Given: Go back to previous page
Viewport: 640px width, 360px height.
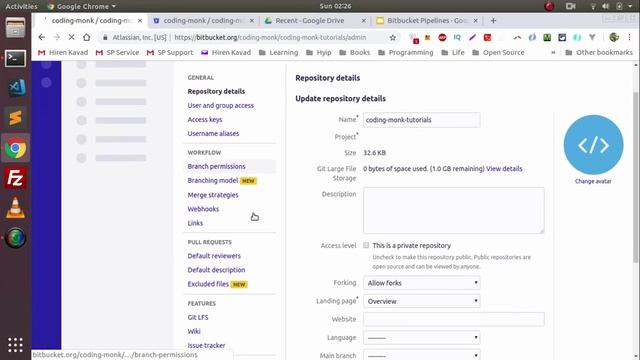Looking at the screenshot, I should coord(42,37).
